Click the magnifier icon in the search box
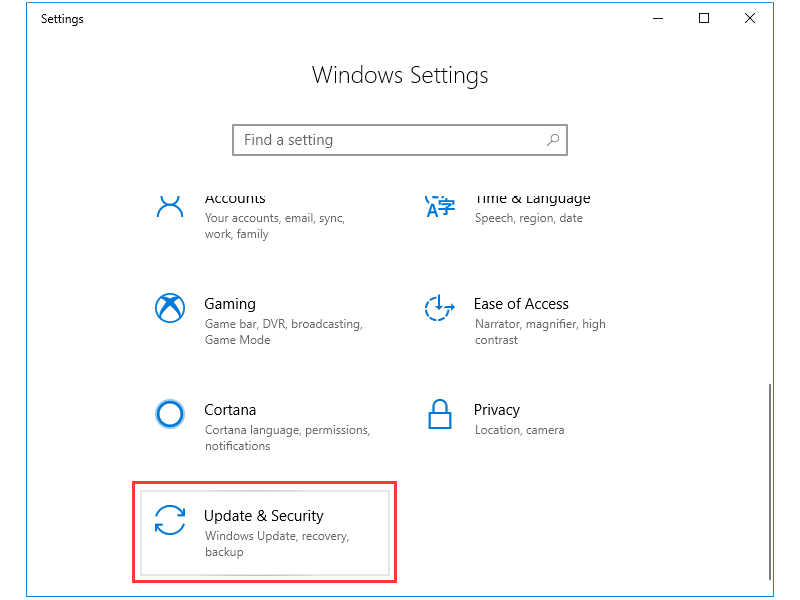This screenshot has width=800, height=600. pos(553,140)
